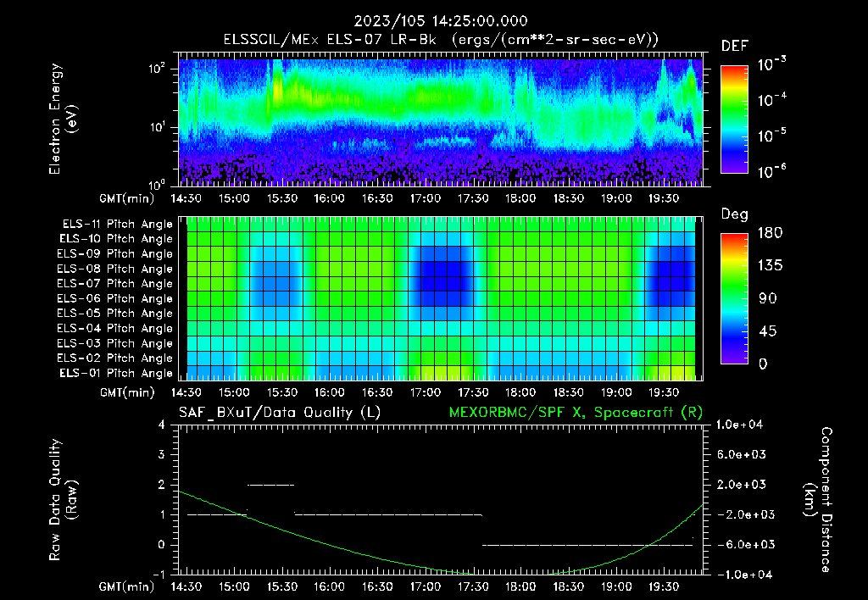868x600 pixels.
Task: Click the ELS-06 Pitch Angle row label
Action: 115,298
